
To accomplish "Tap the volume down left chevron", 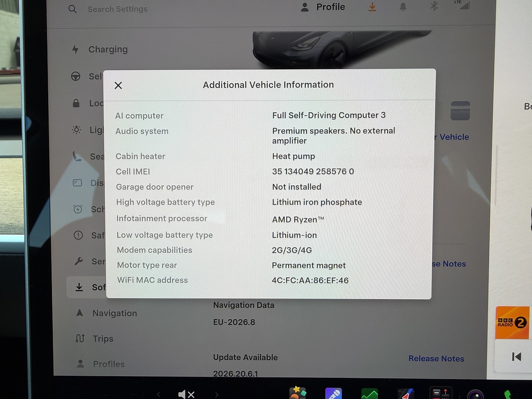I will (158, 394).
